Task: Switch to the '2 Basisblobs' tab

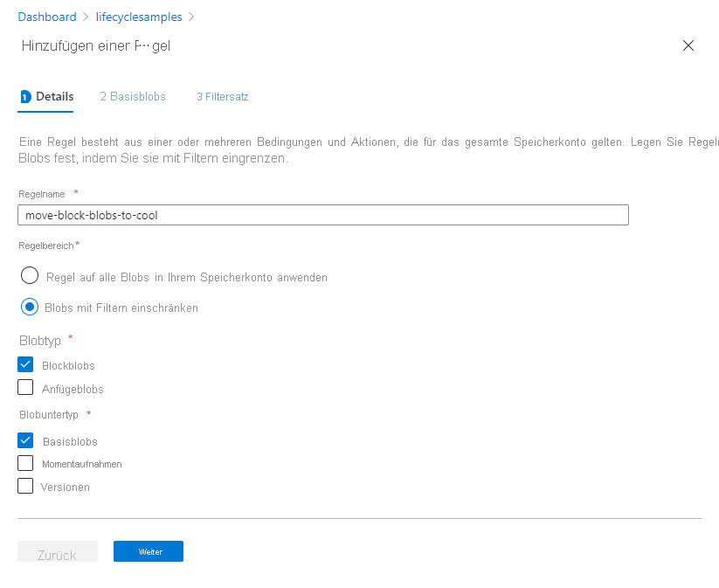Action: [x=133, y=96]
